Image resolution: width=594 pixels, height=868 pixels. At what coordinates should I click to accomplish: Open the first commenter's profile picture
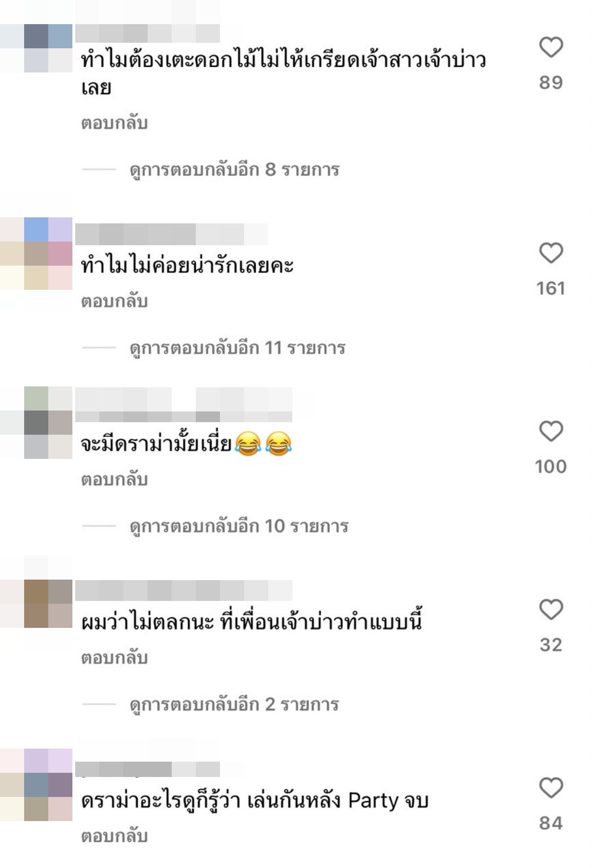(x=36, y=48)
